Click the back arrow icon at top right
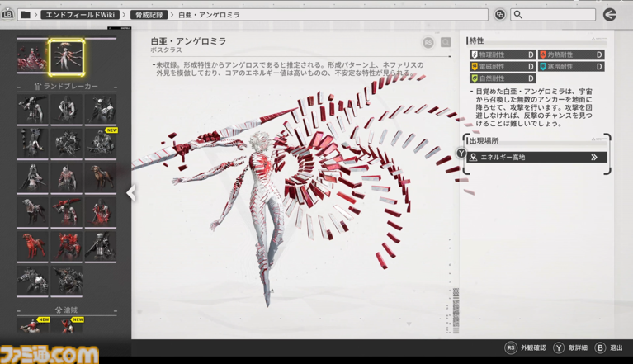This screenshot has height=364, width=633. tap(609, 14)
